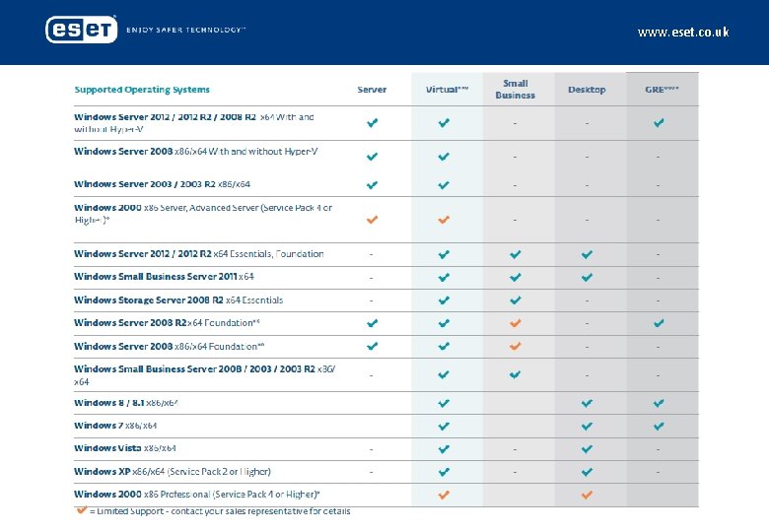This screenshot has width=769, height=532.
Task: Select the Server column header
Action: [x=372, y=90]
